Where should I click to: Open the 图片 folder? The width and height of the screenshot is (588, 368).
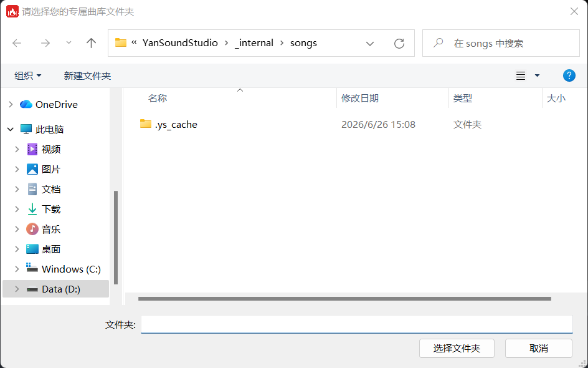pos(51,170)
